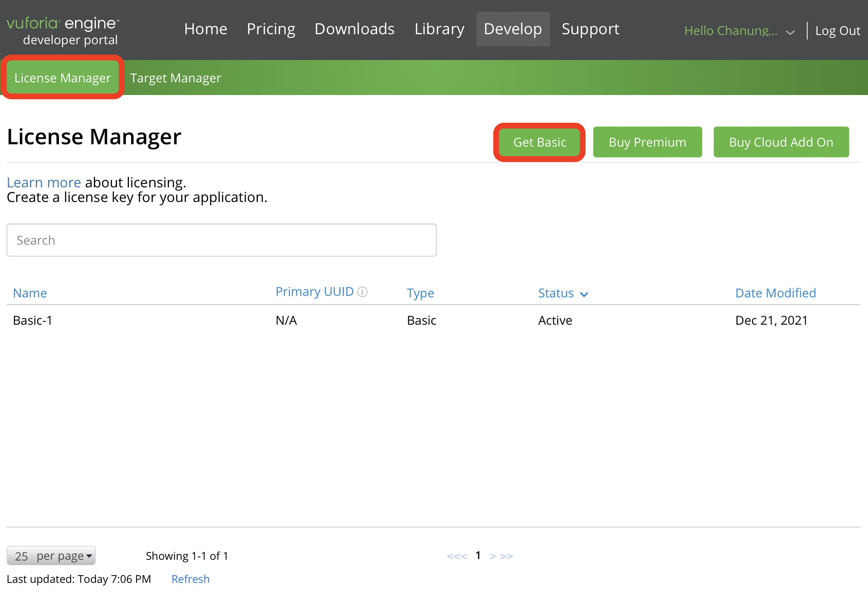Jump to last page arrows
The image size is (868, 594).
[x=507, y=556]
